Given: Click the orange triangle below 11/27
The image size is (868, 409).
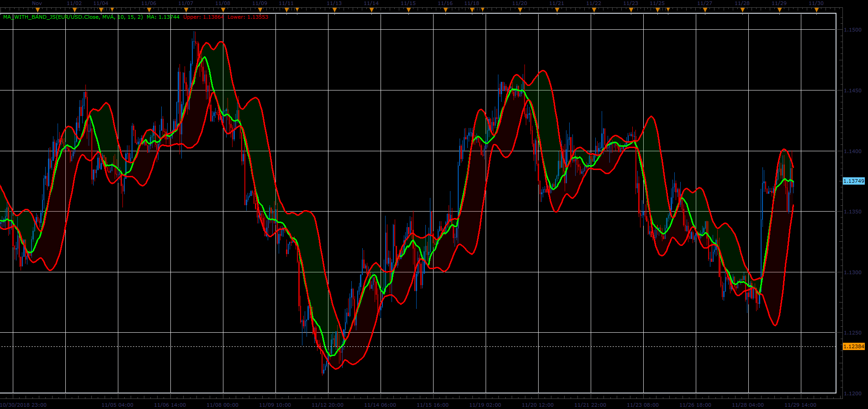Looking at the screenshot, I should 704,9.
